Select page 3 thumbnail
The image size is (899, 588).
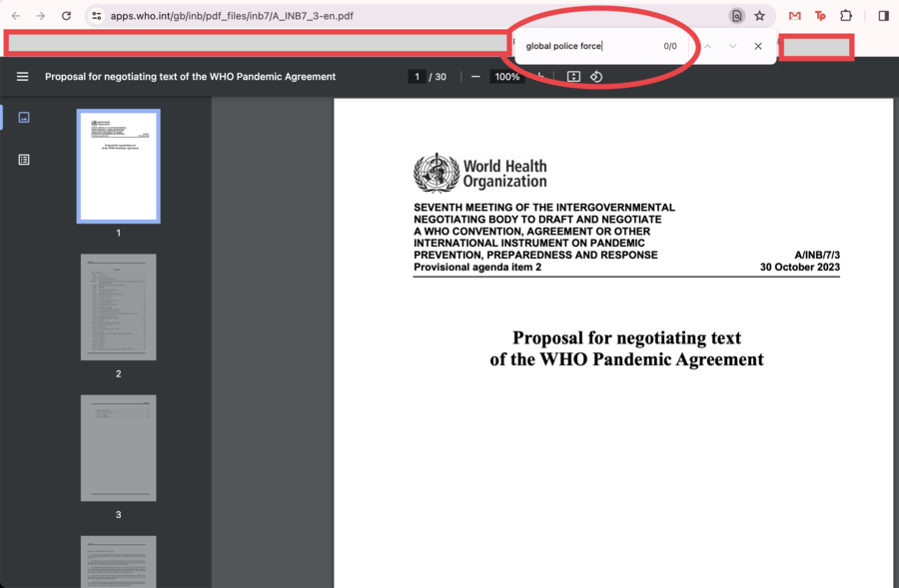(x=118, y=448)
